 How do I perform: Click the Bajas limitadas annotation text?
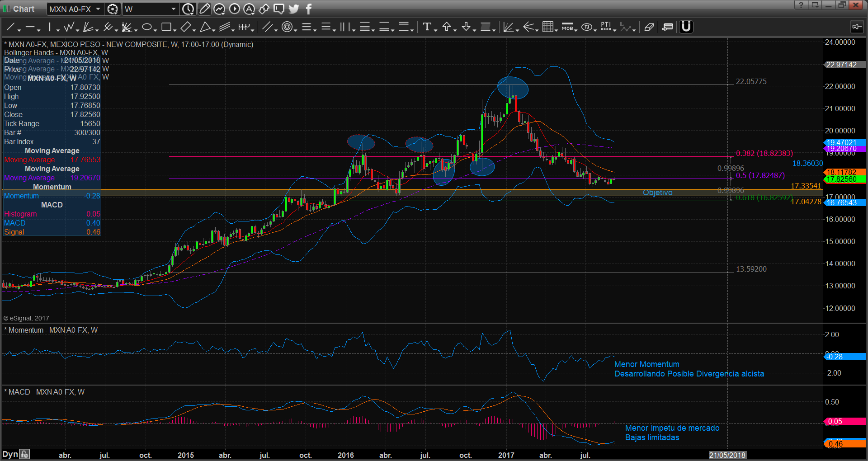[x=652, y=437]
